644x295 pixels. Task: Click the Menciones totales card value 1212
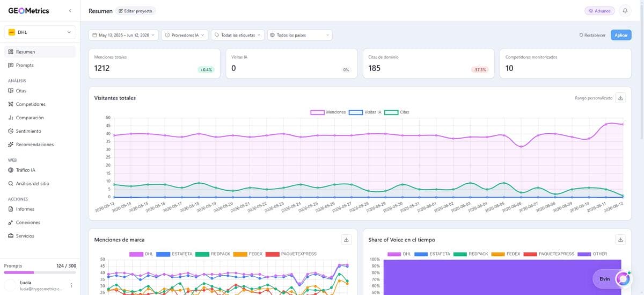pyautogui.click(x=101, y=68)
